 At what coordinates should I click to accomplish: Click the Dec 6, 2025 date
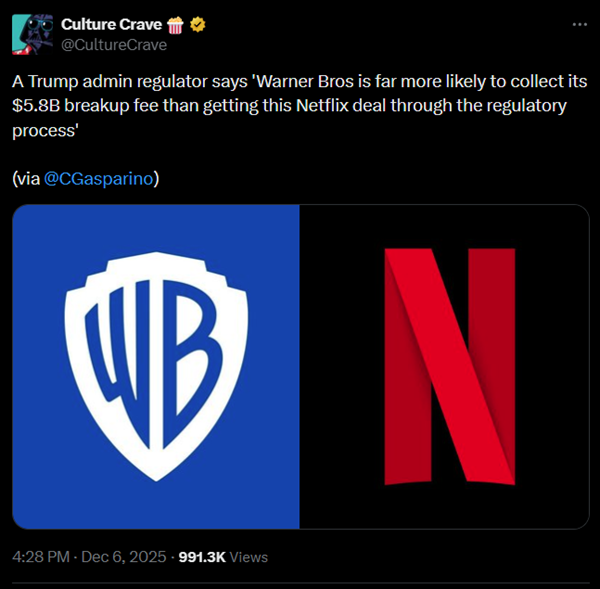point(124,557)
